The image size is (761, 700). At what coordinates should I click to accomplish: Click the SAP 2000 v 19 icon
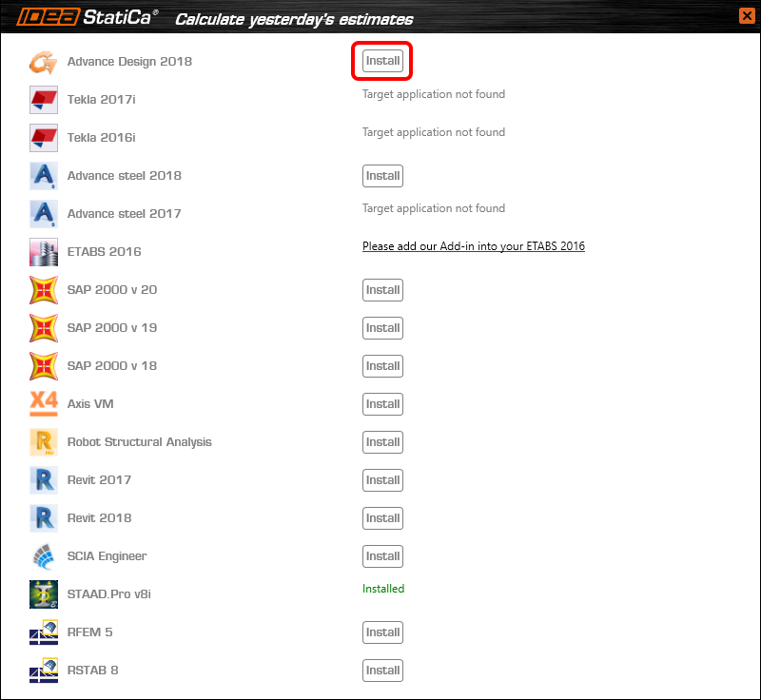(x=43, y=328)
